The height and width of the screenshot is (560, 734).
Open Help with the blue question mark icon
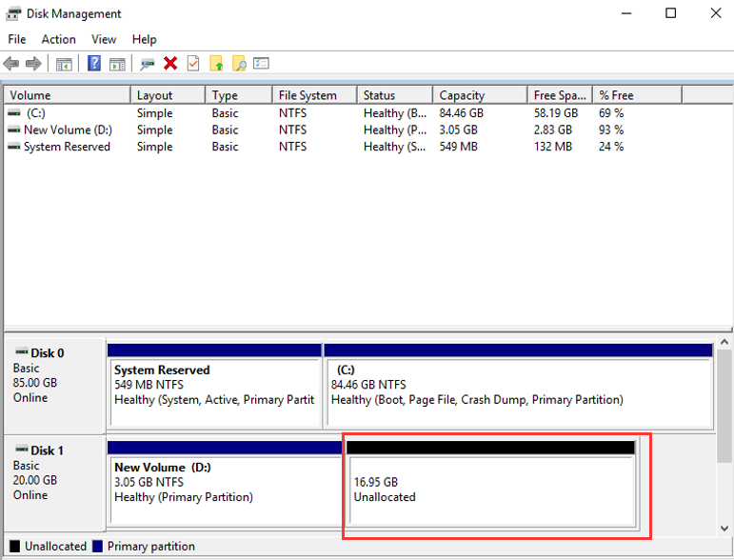click(94, 64)
